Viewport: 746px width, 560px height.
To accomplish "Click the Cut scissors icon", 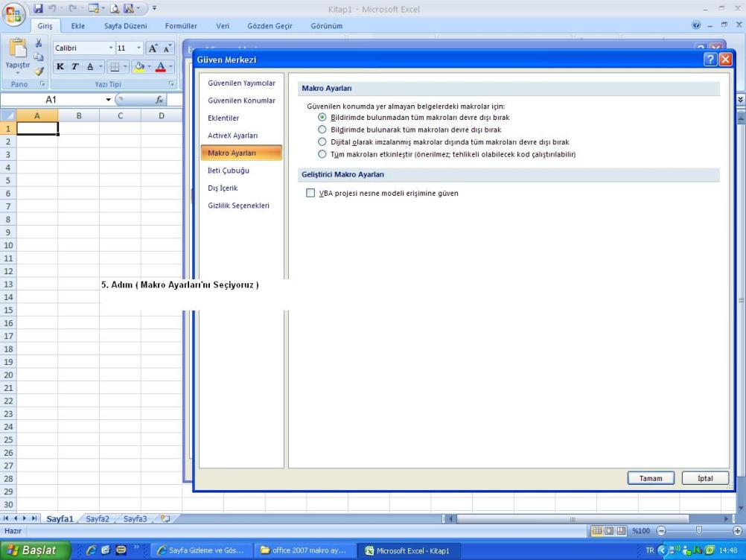I will coord(39,45).
